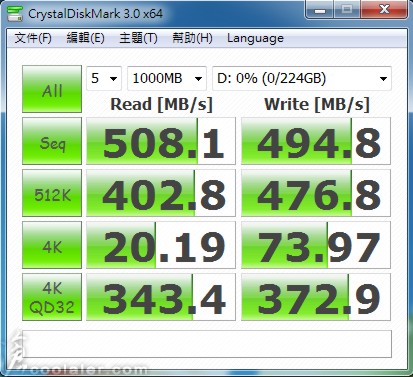
Task: Open the drive selection dropdown D: 0%
Action: (x=302, y=79)
